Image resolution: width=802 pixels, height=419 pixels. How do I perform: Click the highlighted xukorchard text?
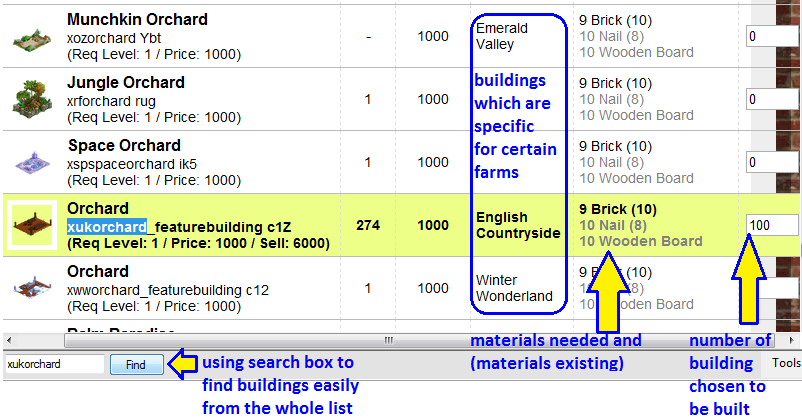click(x=107, y=227)
